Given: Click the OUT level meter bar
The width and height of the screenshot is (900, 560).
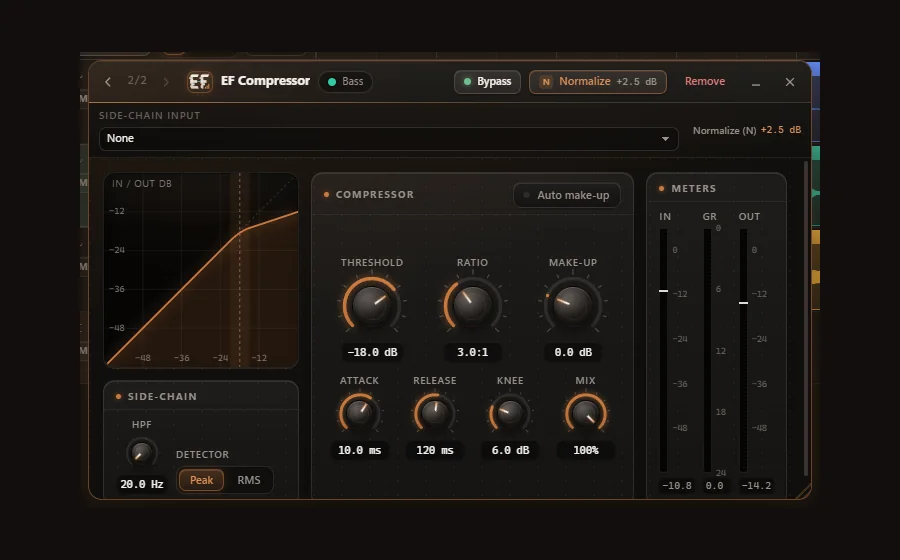Looking at the screenshot, I should pyautogui.click(x=743, y=350).
